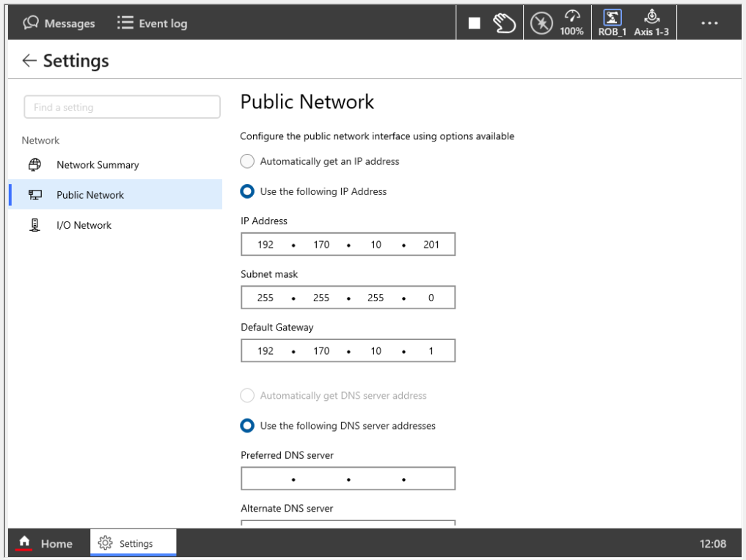This screenshot has width=746, height=560.
Task: Click the manual mode hand icon
Action: pos(505,23)
